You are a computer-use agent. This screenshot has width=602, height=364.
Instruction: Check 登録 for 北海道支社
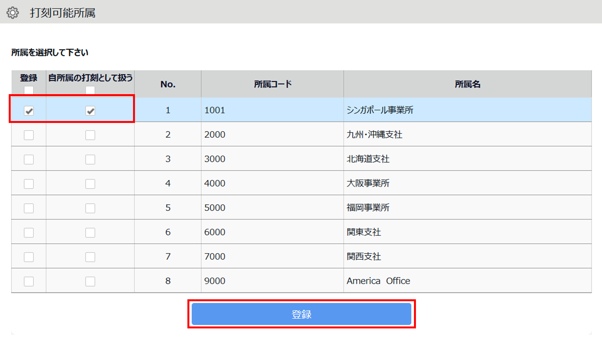coord(29,160)
